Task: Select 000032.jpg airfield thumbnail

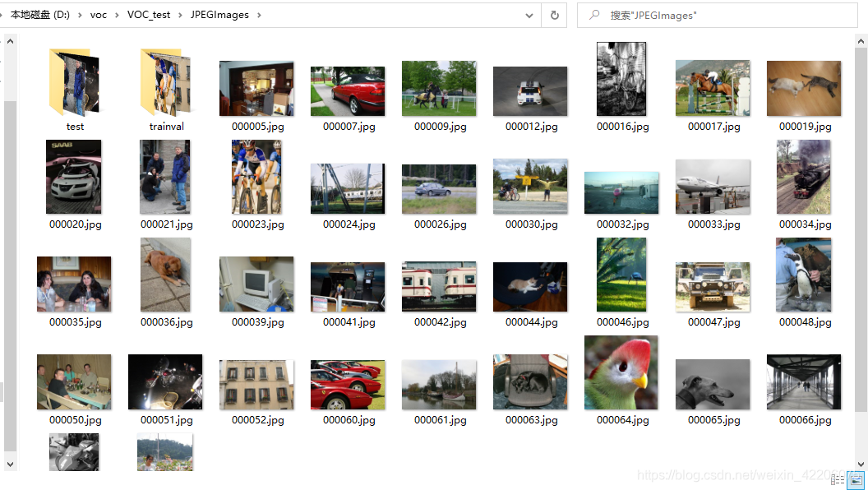Action: (x=621, y=192)
